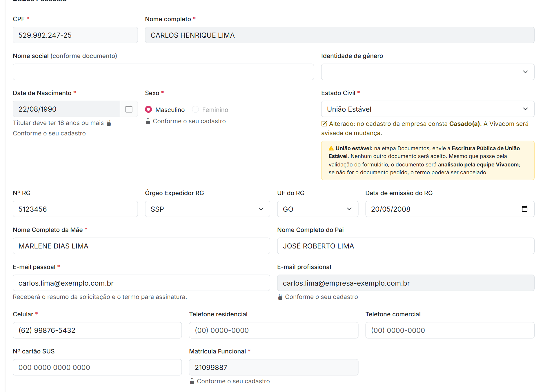Click the Nome completo field
541x392 pixels.
pyautogui.click(x=340, y=35)
